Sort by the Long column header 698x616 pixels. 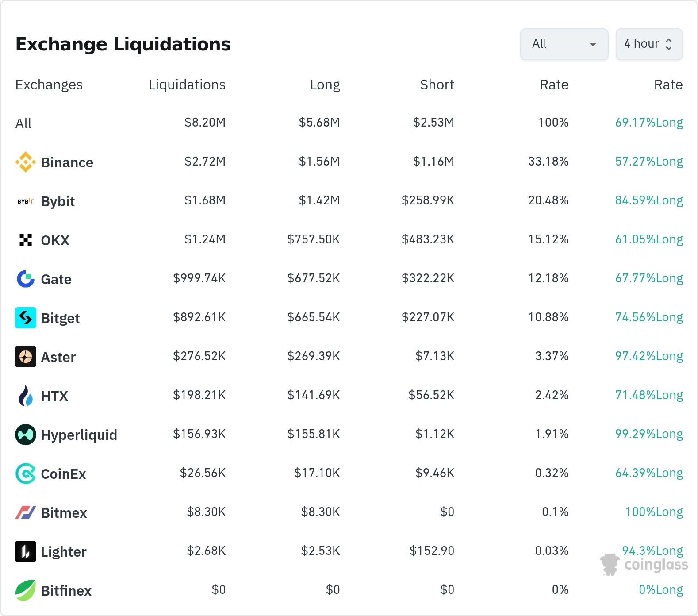325,85
